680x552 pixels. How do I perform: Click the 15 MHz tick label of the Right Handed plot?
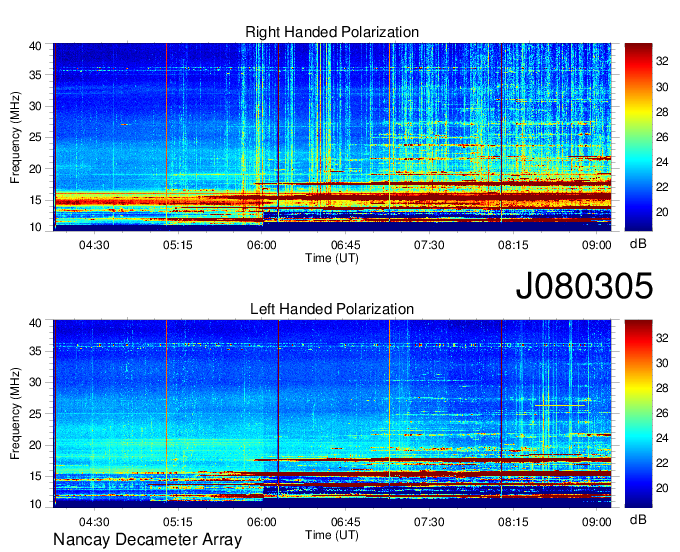tap(35, 200)
